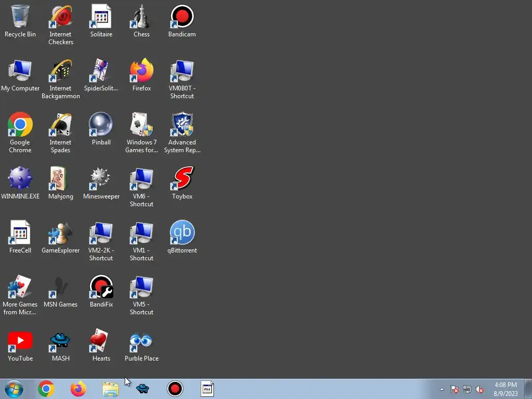Open the Windows Start menu
The image size is (532, 399).
tap(14, 389)
